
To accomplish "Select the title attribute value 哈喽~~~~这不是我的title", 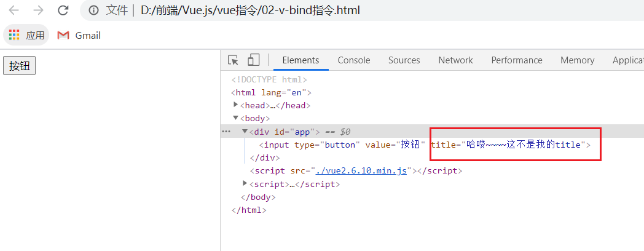I will (525, 145).
